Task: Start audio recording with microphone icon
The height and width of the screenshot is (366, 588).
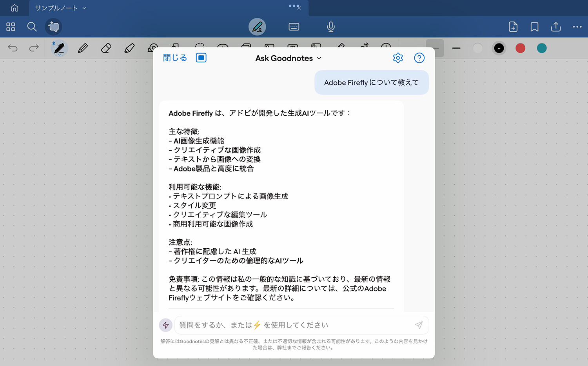Action: [x=331, y=27]
